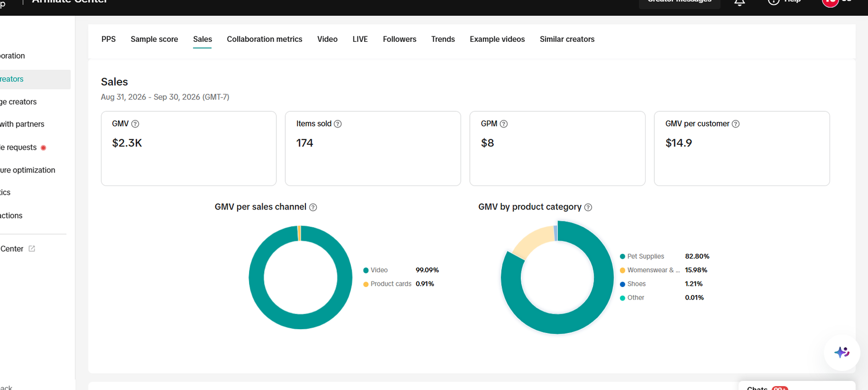
Task: Go to the 'ure optimization' sidebar item
Action: point(28,170)
